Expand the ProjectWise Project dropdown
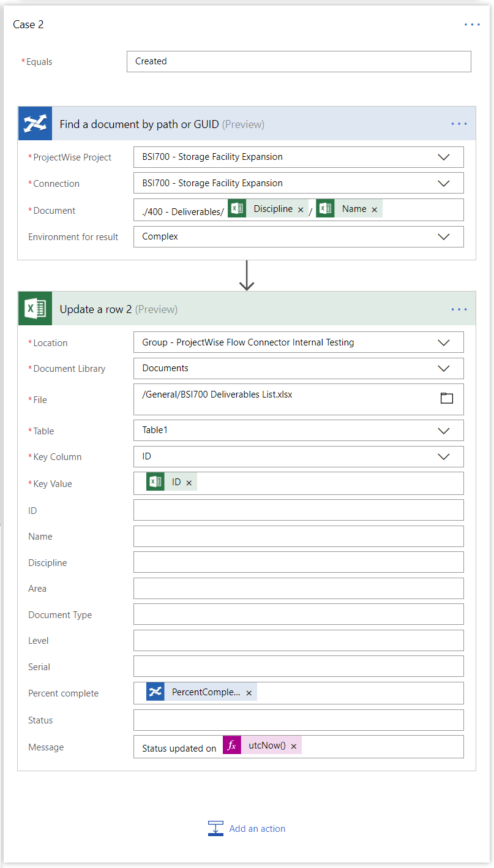Viewport: 494px width, 868px height. tap(444, 157)
